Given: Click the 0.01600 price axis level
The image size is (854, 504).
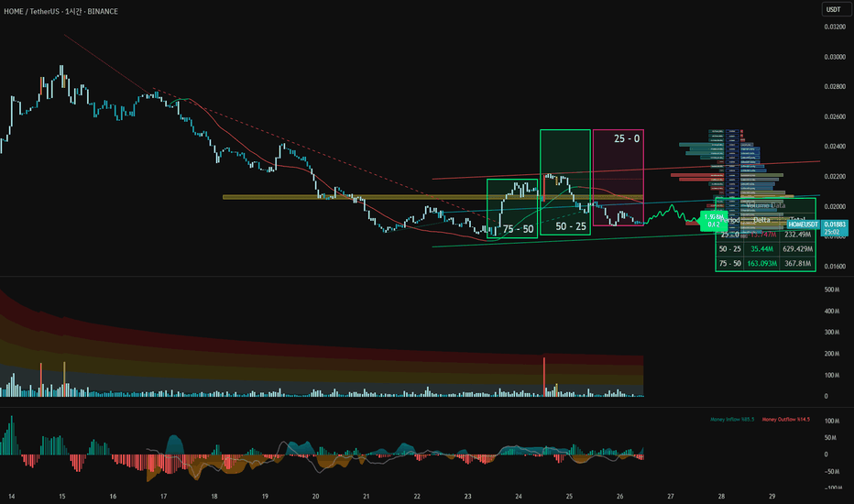Looking at the screenshot, I should pos(835,267).
